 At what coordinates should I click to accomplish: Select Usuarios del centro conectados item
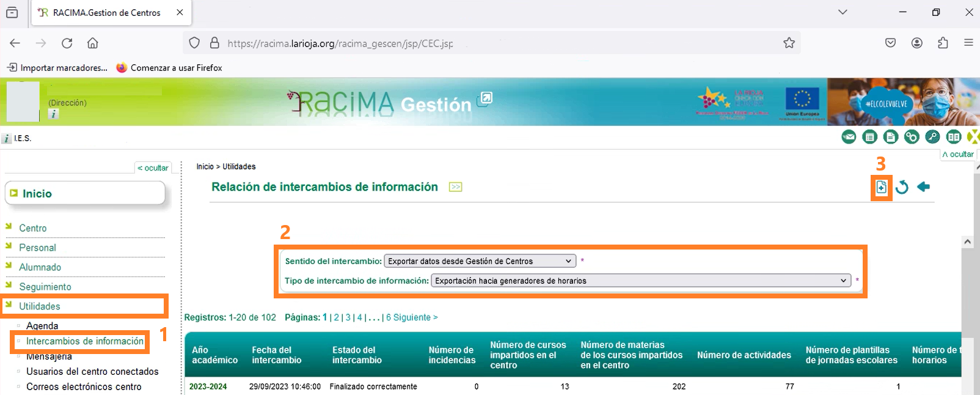pyautogui.click(x=92, y=372)
